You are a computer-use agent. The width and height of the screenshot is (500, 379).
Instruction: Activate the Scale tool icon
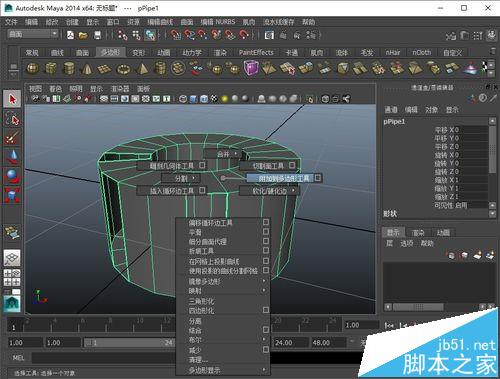point(12,195)
